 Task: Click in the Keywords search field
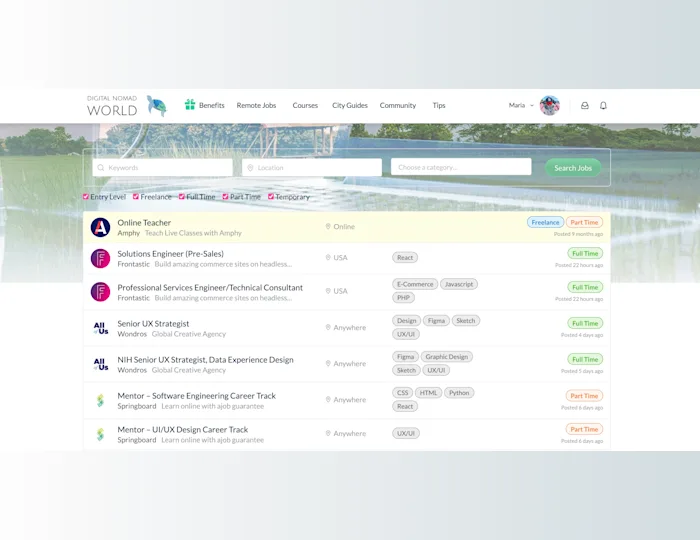[x=162, y=167]
